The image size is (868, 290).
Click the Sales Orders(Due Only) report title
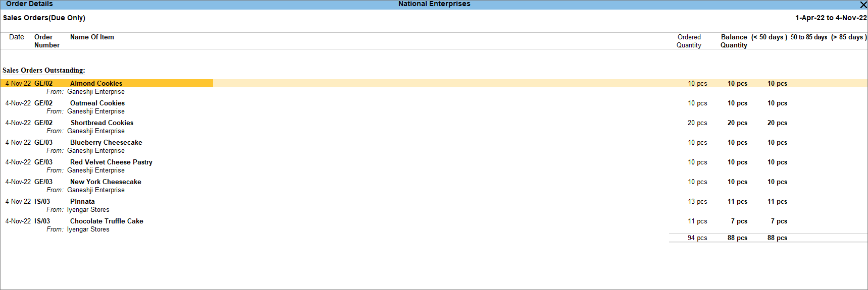coord(44,18)
